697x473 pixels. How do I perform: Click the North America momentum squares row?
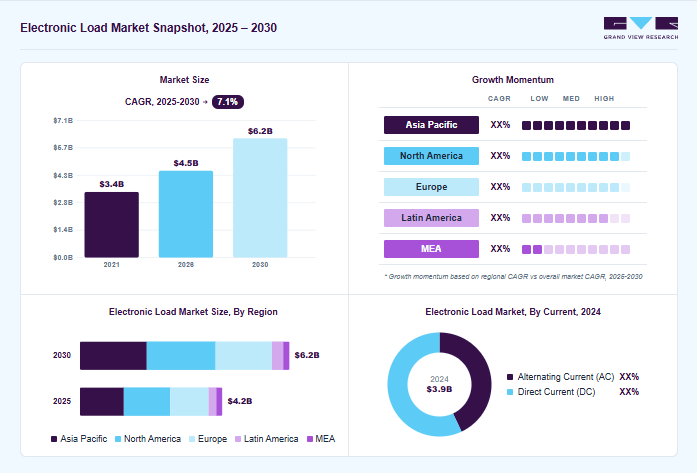point(576,156)
